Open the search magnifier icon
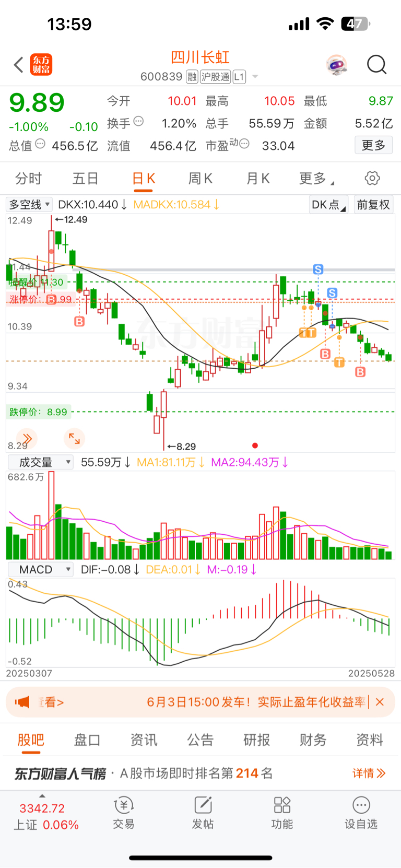 coord(376,65)
